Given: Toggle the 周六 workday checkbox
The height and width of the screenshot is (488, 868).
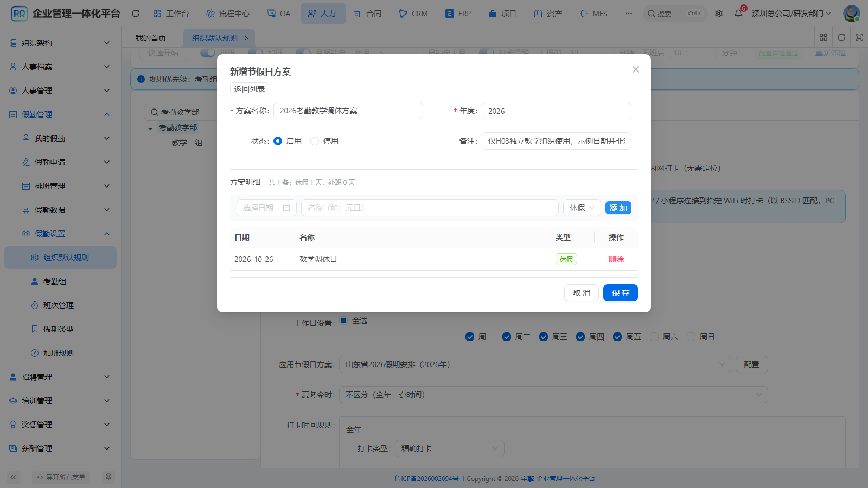Looking at the screenshot, I should (x=654, y=337).
